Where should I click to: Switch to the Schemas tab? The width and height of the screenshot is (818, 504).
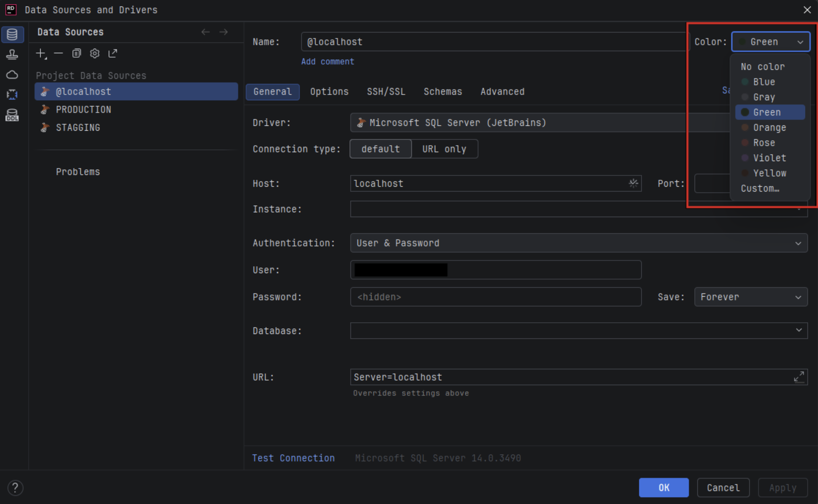click(x=443, y=92)
